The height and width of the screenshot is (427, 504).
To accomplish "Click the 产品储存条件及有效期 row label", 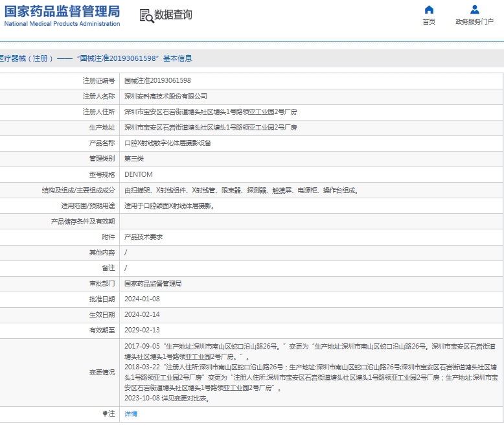I will point(83,221).
